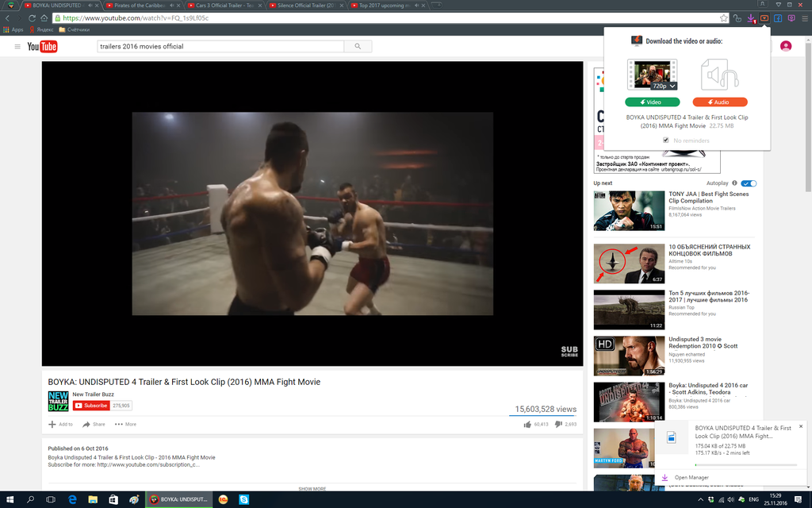Click the YouTube search magnifier button
This screenshot has height=508, width=812.
tap(358, 47)
